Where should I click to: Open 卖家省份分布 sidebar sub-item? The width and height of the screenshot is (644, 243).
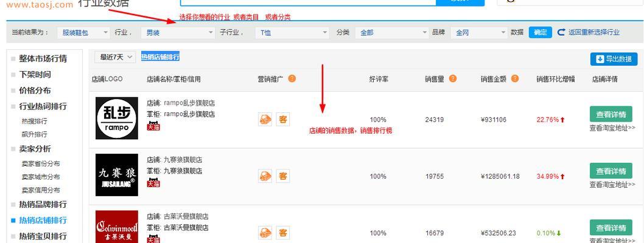41,164
